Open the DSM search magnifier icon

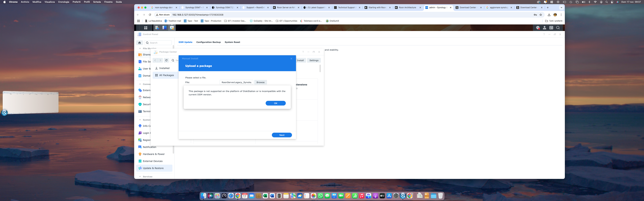pos(558,28)
